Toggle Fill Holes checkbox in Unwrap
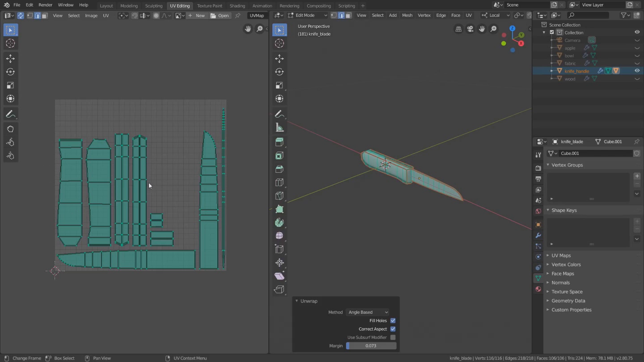 (x=393, y=320)
